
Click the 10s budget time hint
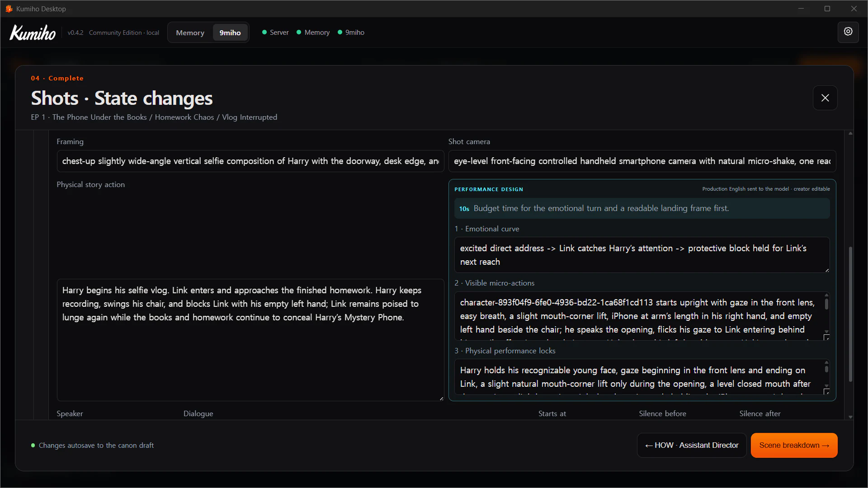pyautogui.click(x=642, y=208)
